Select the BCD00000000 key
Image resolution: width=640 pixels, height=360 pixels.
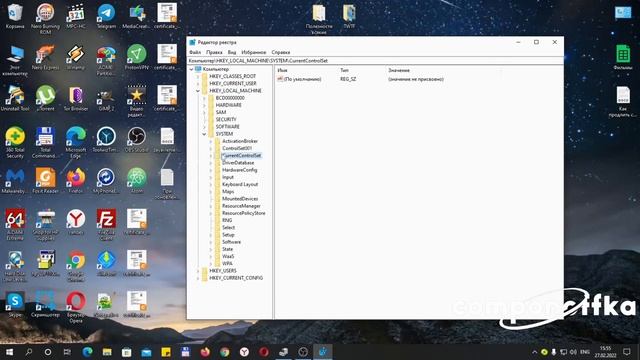tap(230, 98)
